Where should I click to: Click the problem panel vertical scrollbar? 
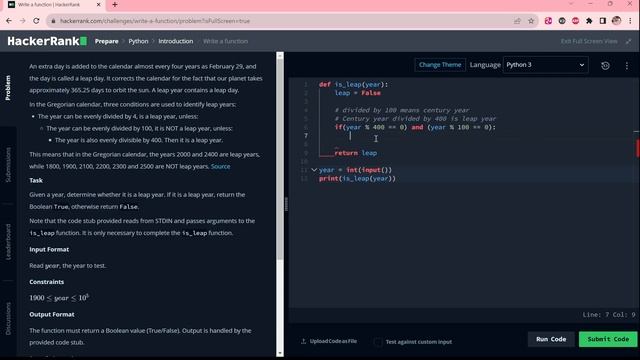pyautogui.click(x=280, y=159)
